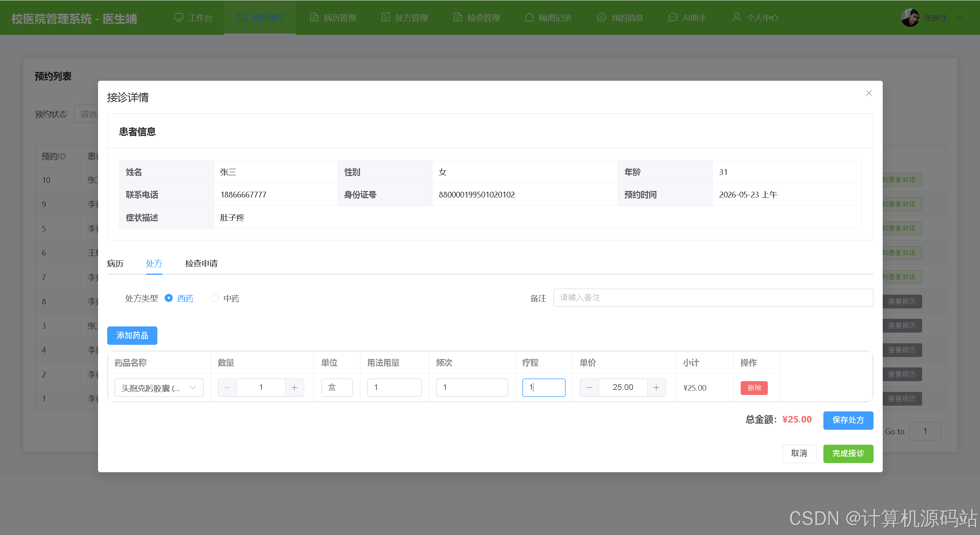Click the 预约ID column header in background list
Image resolution: width=980 pixels, height=535 pixels.
click(54, 157)
